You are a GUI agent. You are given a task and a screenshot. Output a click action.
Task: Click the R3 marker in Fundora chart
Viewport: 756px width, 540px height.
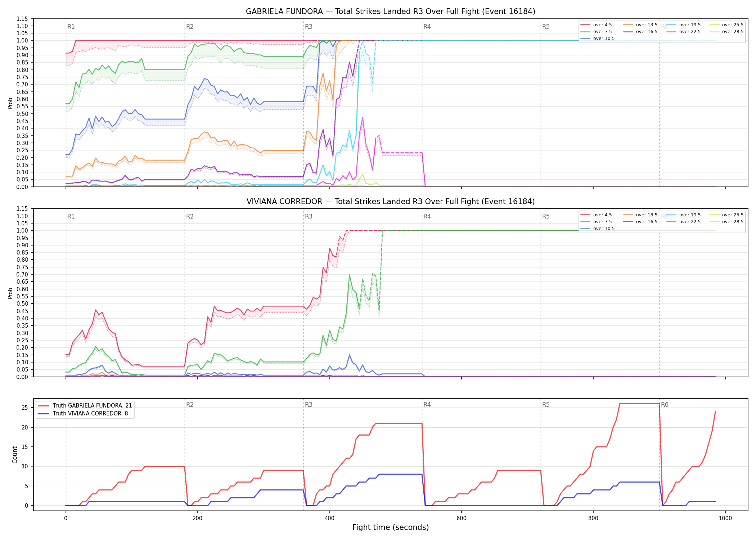point(309,27)
